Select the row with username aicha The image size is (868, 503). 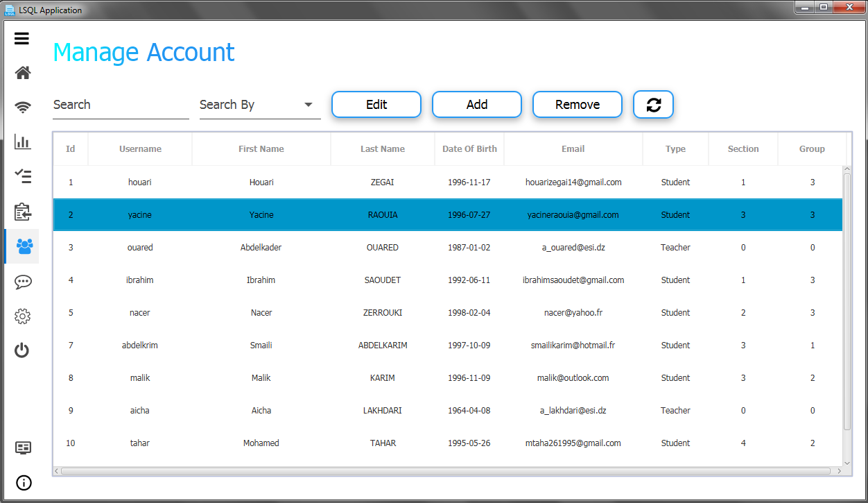448,411
